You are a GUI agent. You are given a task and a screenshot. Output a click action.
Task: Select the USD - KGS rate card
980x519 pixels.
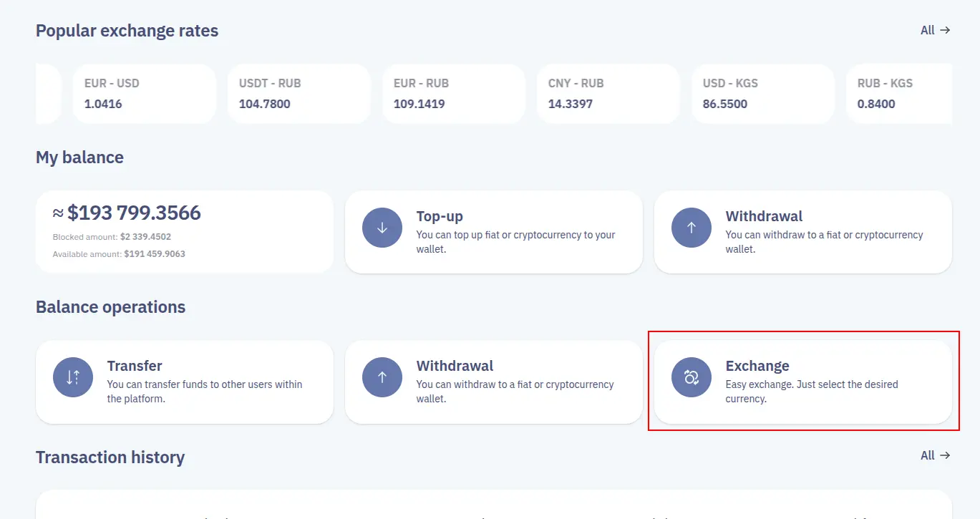pos(763,94)
